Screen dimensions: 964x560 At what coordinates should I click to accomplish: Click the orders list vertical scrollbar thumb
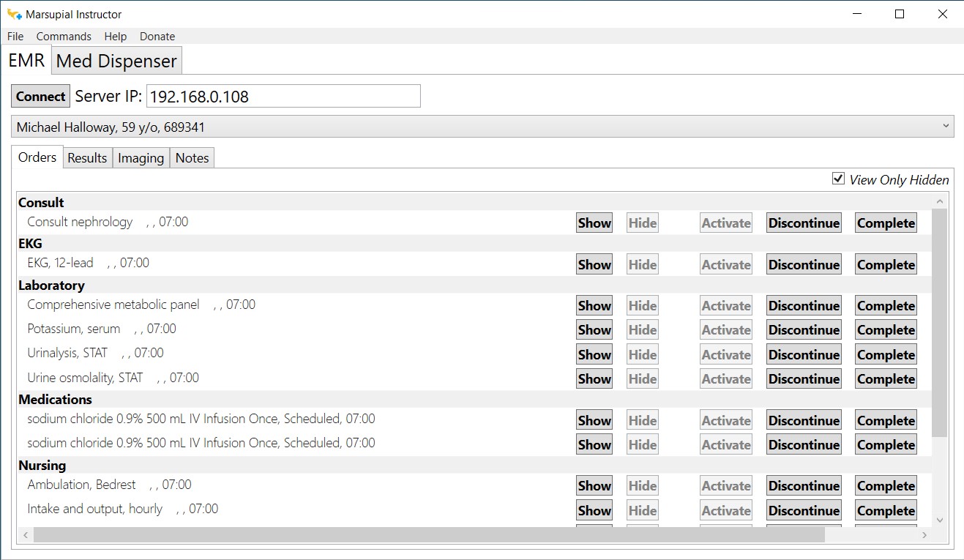940,322
